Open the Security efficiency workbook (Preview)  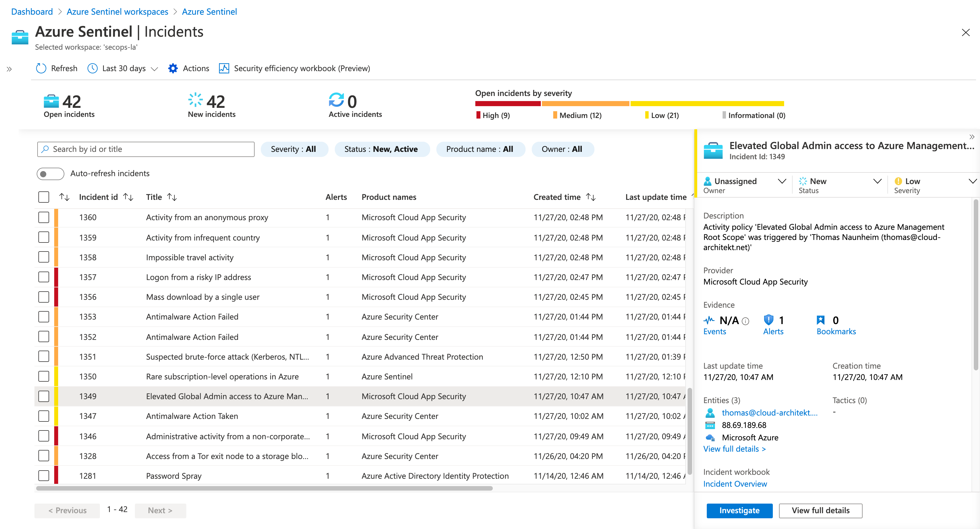(225, 69)
